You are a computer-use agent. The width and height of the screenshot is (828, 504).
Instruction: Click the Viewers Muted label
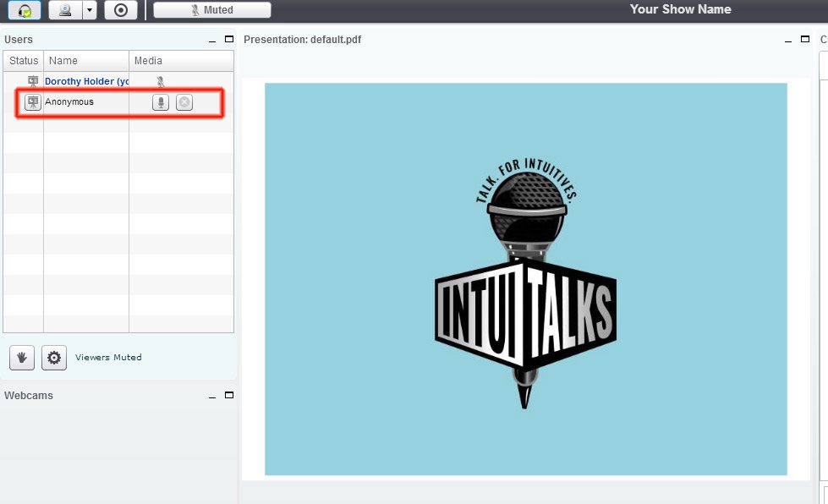click(108, 358)
